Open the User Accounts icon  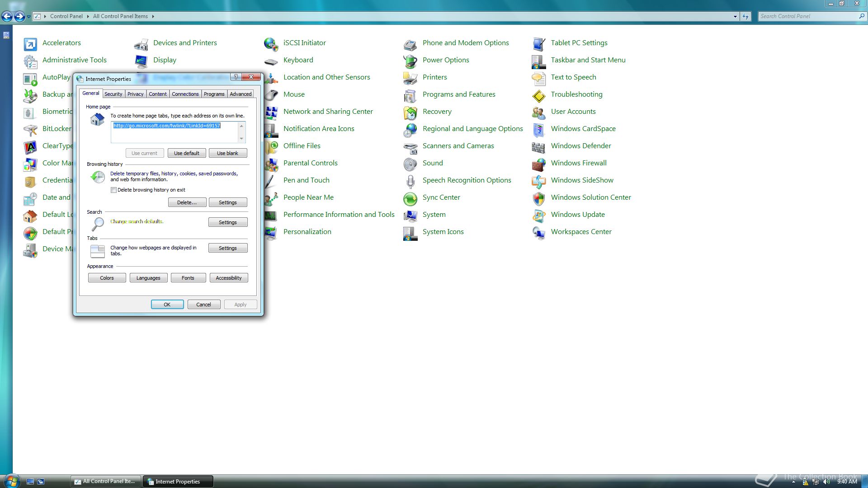[539, 112]
